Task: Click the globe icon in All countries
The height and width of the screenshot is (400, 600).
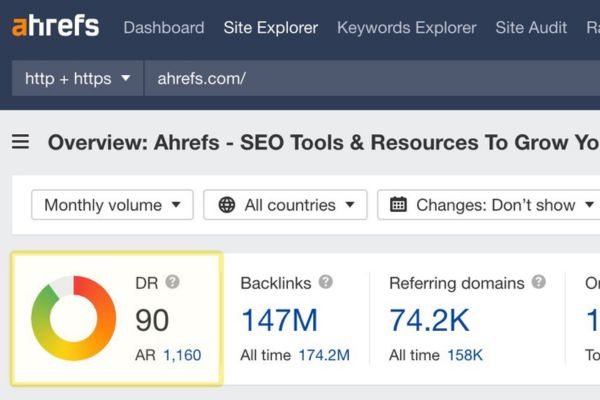Action: click(227, 205)
